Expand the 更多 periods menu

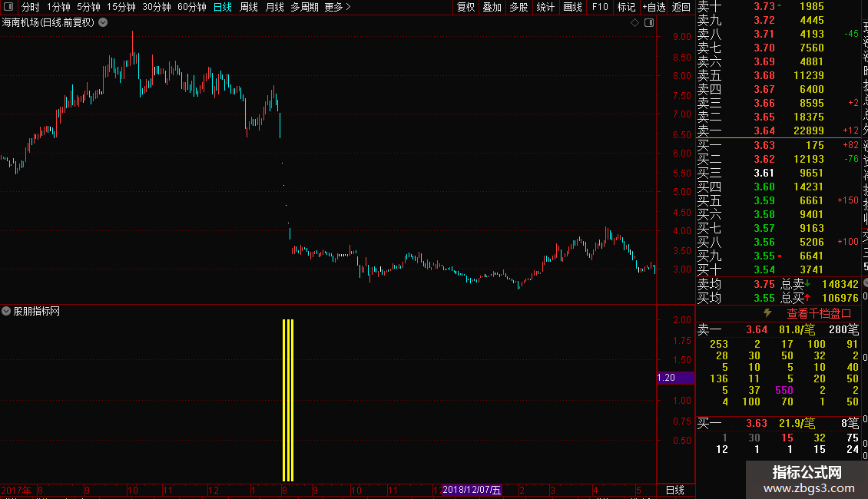pyautogui.click(x=338, y=7)
